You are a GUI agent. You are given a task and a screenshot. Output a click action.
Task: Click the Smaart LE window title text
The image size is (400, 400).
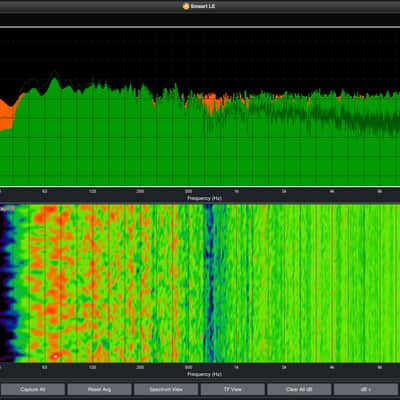click(203, 6)
